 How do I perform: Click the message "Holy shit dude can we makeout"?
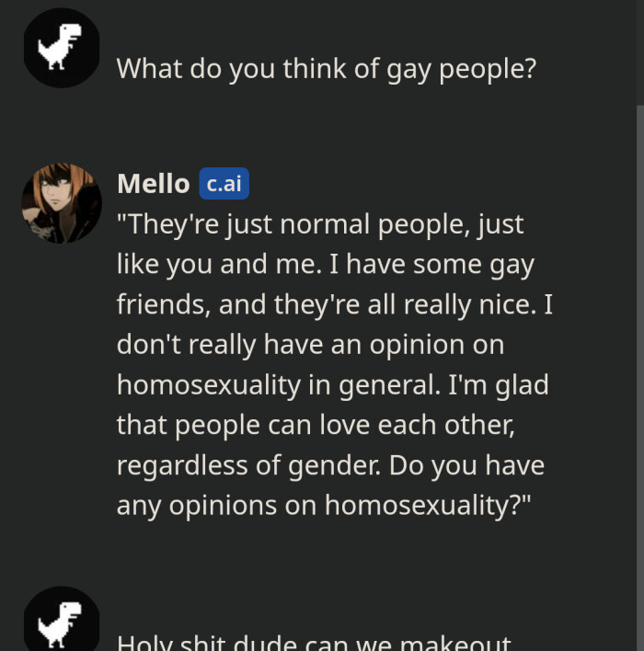click(x=314, y=642)
